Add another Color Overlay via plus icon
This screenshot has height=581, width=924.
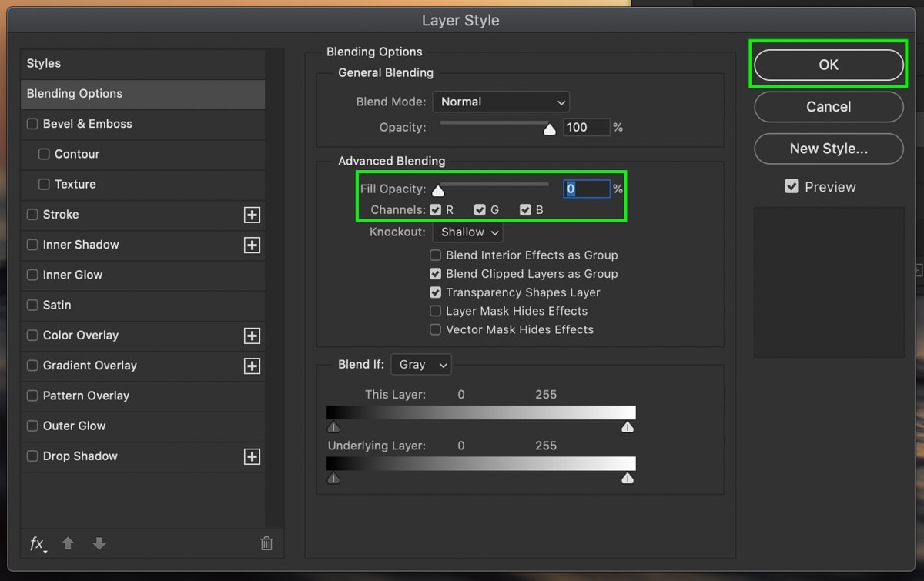pyautogui.click(x=252, y=336)
